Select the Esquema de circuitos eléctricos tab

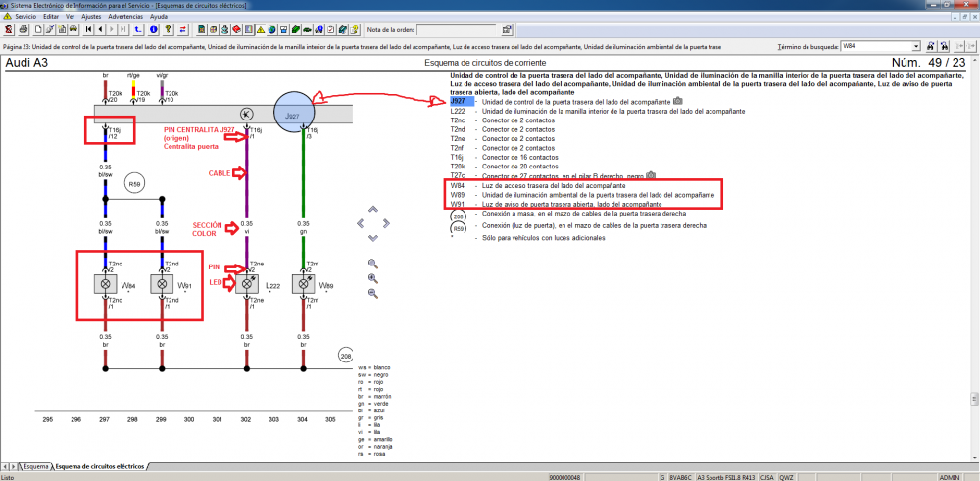coord(99,466)
